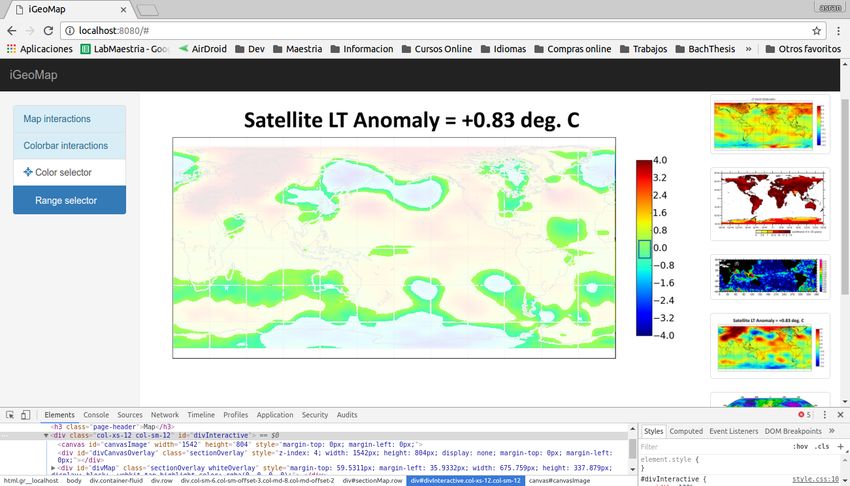The height and width of the screenshot is (486, 850).
Task: Toggle the :hov element state option
Action: pyautogui.click(x=800, y=446)
